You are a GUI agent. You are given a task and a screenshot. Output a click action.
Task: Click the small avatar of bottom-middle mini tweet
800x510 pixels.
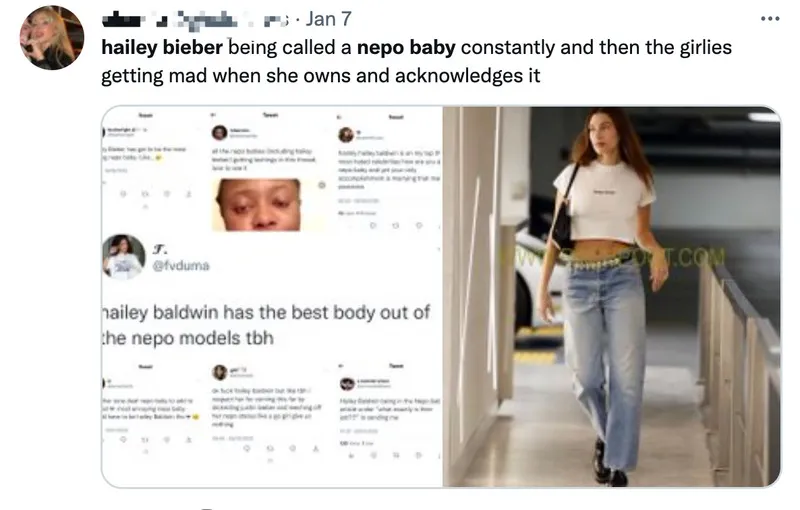pyautogui.click(x=220, y=372)
